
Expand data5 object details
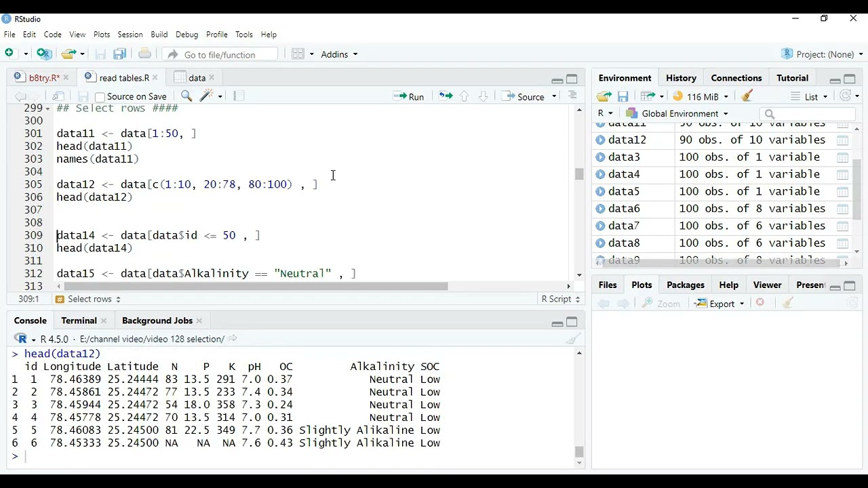point(600,192)
